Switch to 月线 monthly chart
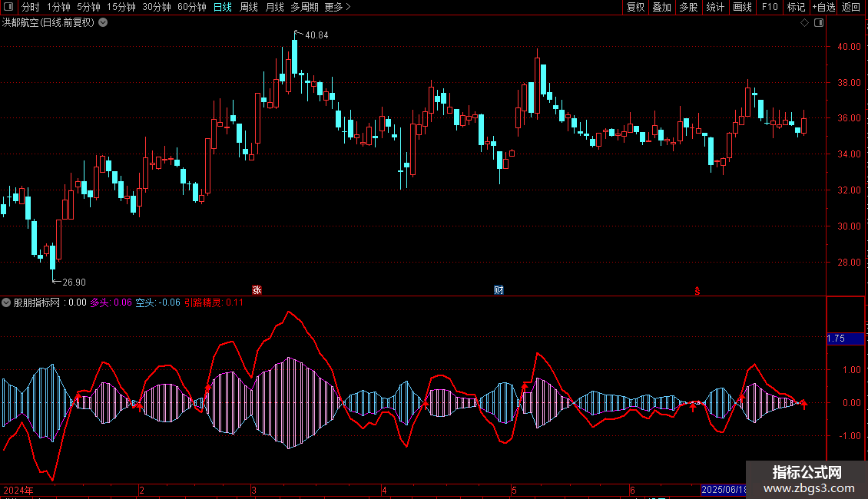Screen dimensions: 868x499 point(274,7)
